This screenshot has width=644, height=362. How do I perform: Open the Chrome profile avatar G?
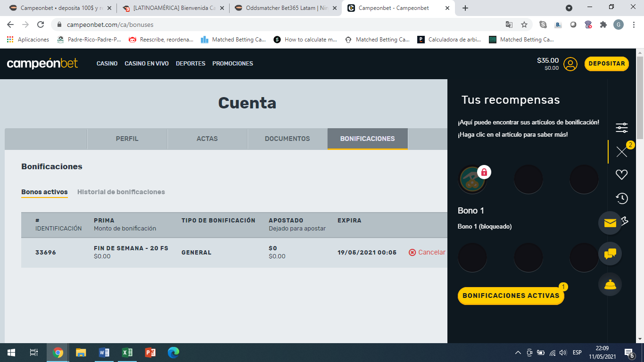click(619, 25)
